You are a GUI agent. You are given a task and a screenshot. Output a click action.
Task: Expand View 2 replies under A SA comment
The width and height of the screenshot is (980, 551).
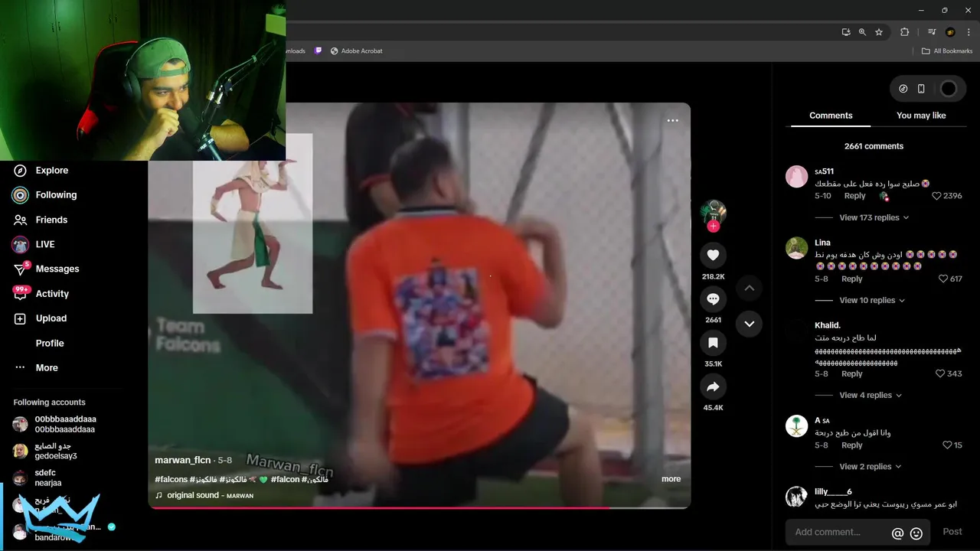(871, 466)
